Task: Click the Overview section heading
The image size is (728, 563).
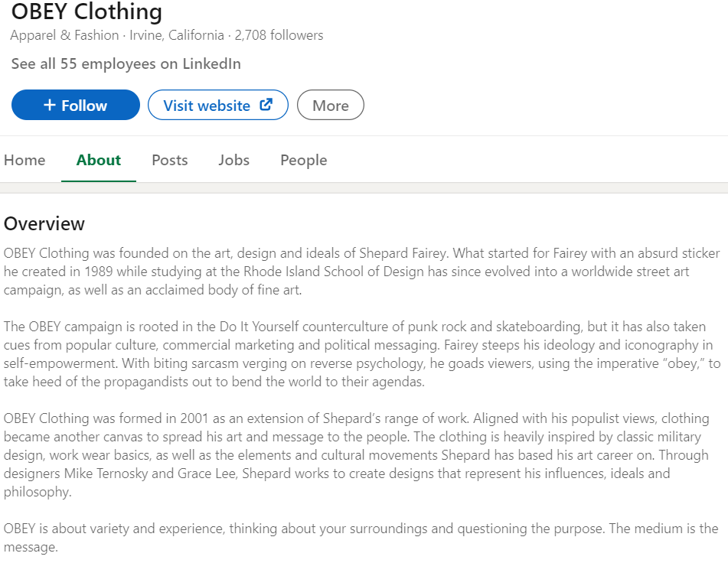Action: click(x=44, y=223)
